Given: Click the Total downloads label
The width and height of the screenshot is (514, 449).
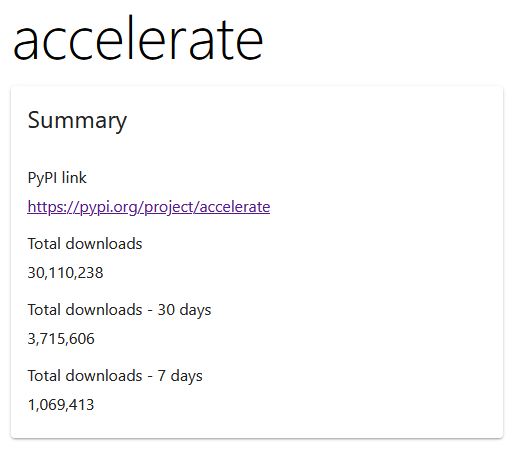Looking at the screenshot, I should point(85,244).
